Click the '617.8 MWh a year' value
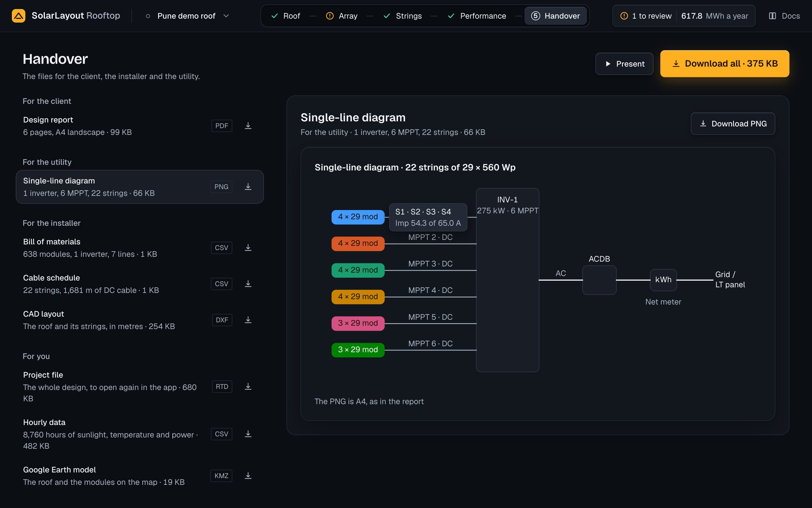This screenshot has height=508, width=812. [714, 16]
